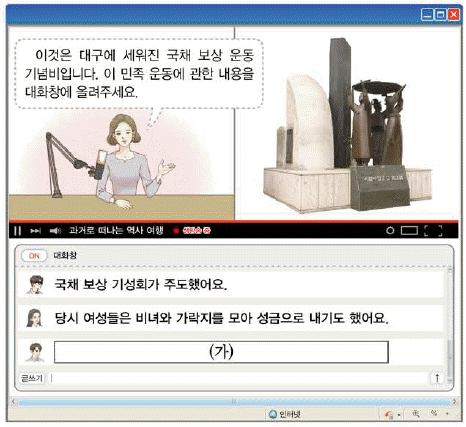Click the horizontal scrollbar at window bottom
Image resolution: width=466 pixels, height=427 pixels.
coord(233,401)
